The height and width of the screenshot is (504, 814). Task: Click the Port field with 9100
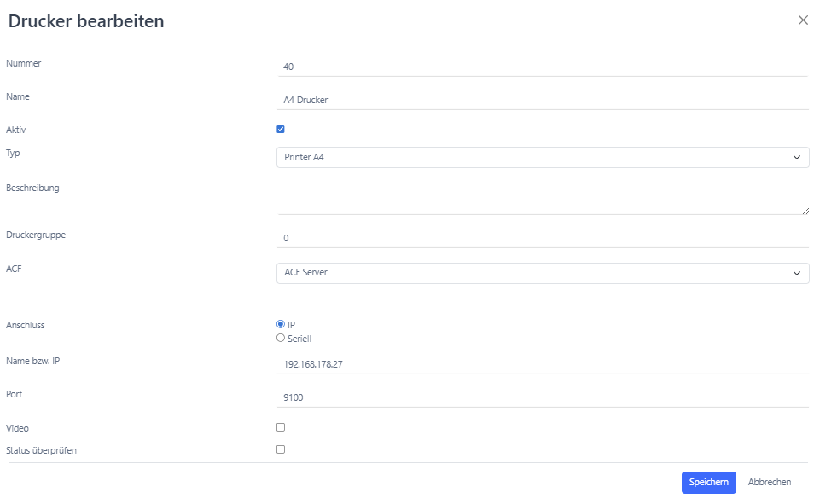[543, 397]
